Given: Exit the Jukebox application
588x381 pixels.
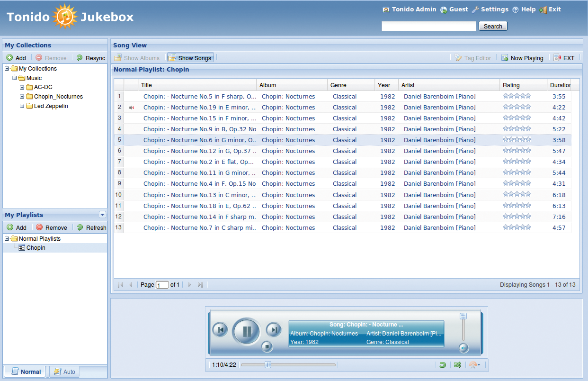Looking at the screenshot, I should click(x=550, y=9).
